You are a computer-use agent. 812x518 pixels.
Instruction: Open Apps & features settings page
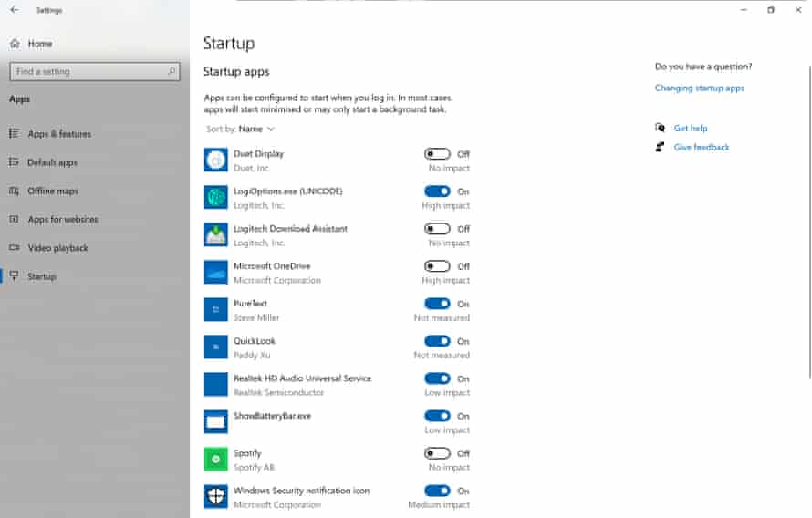[59, 134]
